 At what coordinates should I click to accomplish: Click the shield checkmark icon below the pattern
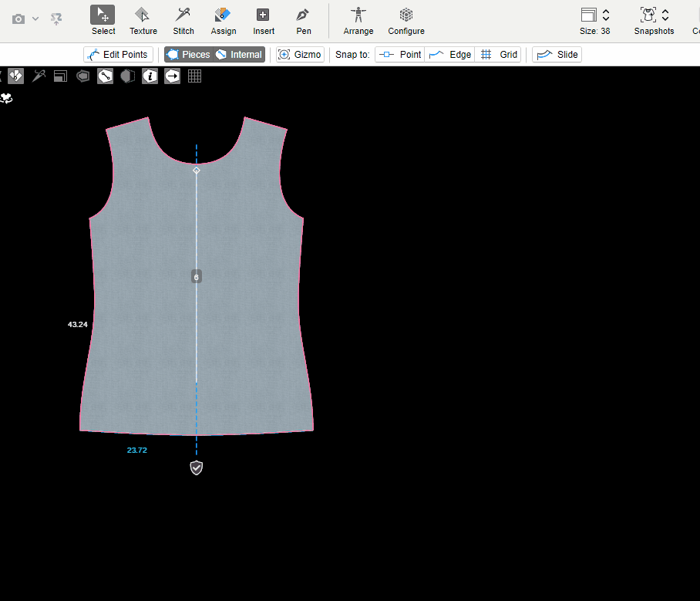197,468
